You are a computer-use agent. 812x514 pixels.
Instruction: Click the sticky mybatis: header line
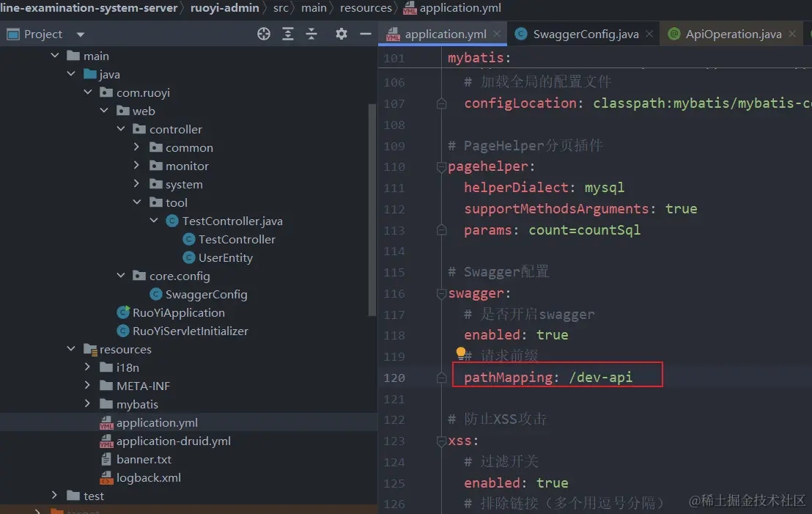pyautogui.click(x=479, y=57)
